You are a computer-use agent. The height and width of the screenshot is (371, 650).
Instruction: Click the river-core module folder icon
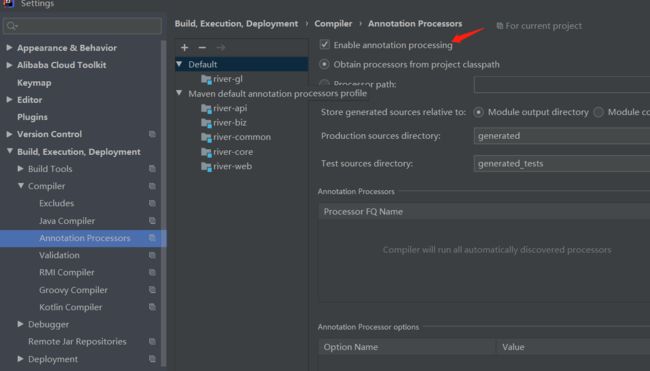[206, 152]
